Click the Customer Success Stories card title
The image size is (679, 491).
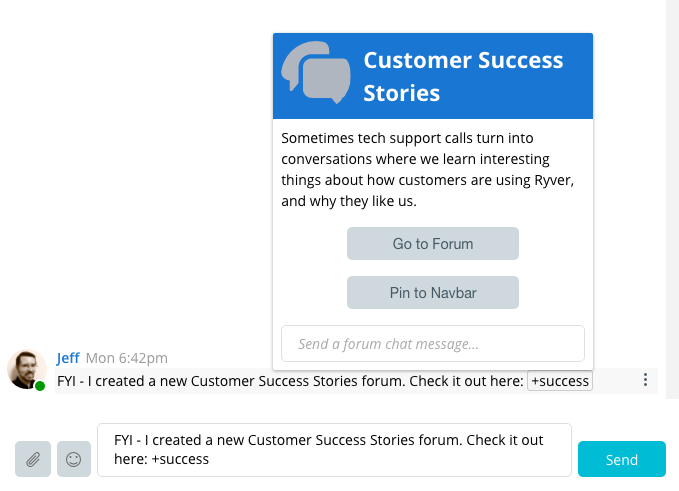(x=463, y=77)
